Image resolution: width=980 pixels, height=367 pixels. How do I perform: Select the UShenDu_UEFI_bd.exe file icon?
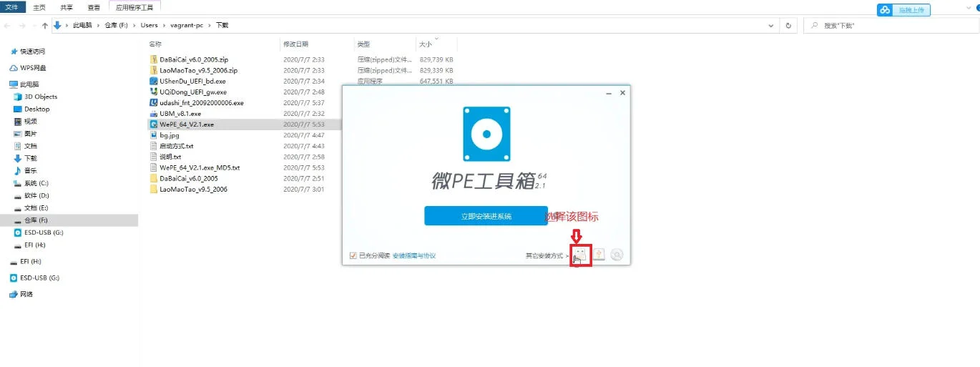[x=154, y=82]
